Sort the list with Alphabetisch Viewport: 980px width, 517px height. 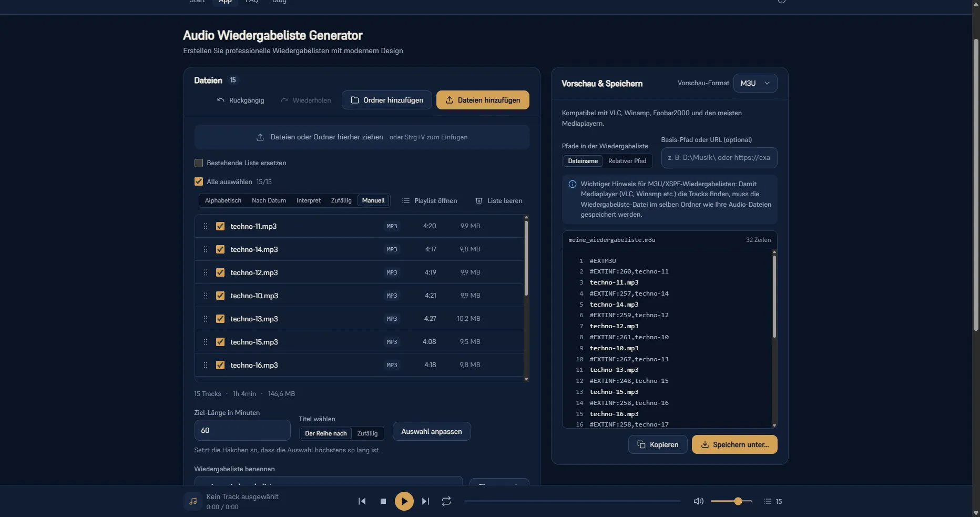(x=223, y=200)
